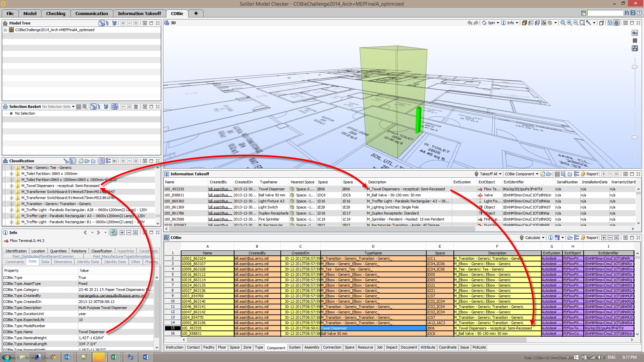Toggle the floor plan overlay button
This screenshot has height=362, width=644.
pyautogui.click(x=635, y=48)
